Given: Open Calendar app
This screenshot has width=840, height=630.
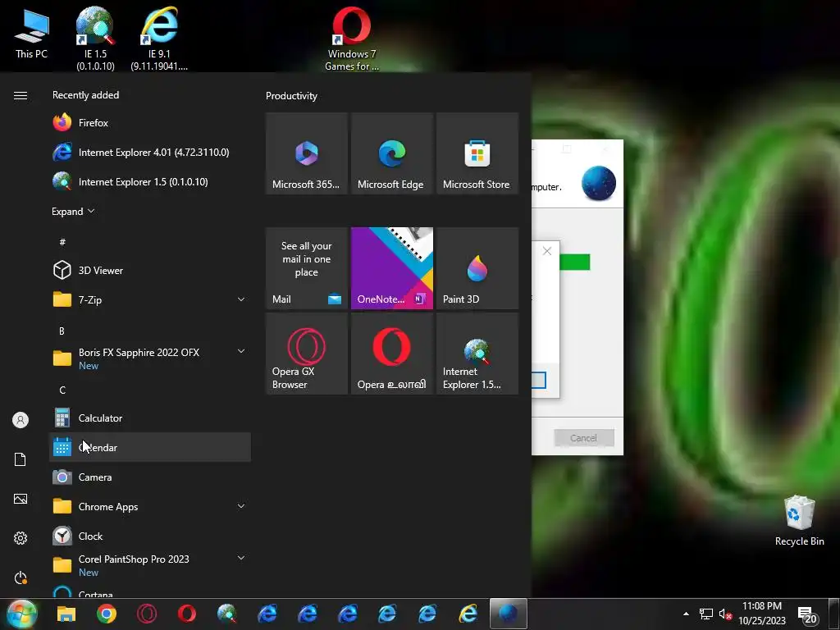Looking at the screenshot, I should (x=150, y=447).
